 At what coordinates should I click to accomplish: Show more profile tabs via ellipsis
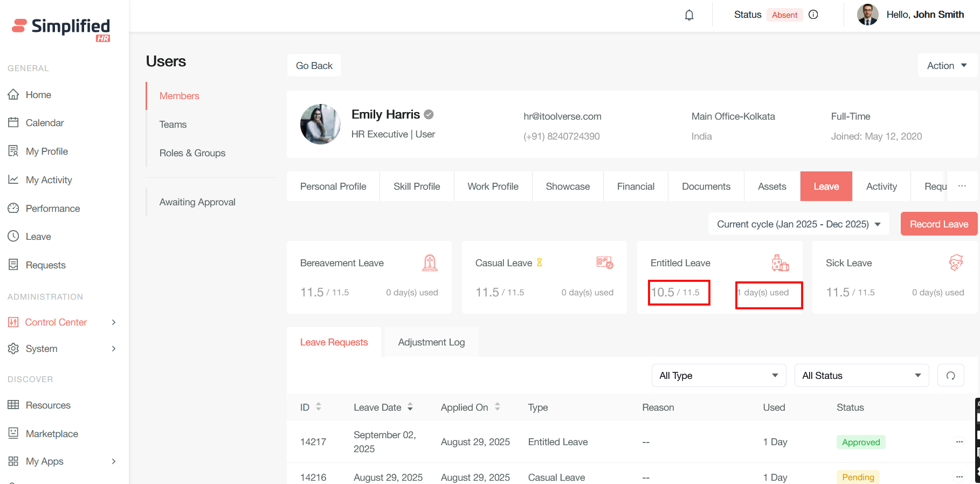[962, 186]
